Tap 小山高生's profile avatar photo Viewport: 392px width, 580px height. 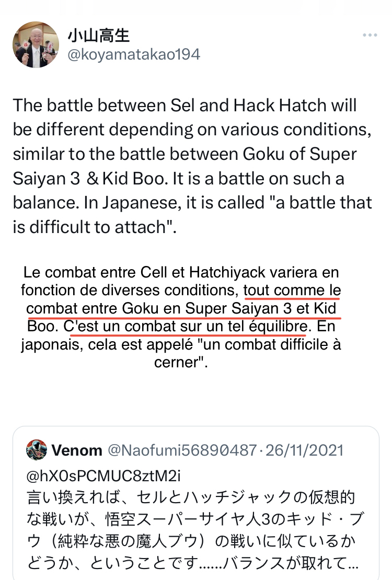click(x=36, y=44)
